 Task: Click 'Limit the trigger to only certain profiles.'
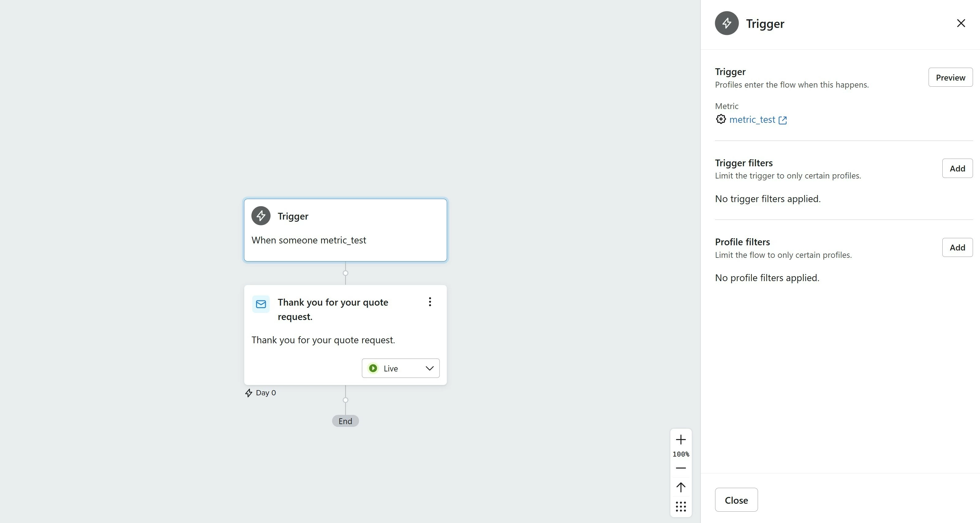pos(788,176)
